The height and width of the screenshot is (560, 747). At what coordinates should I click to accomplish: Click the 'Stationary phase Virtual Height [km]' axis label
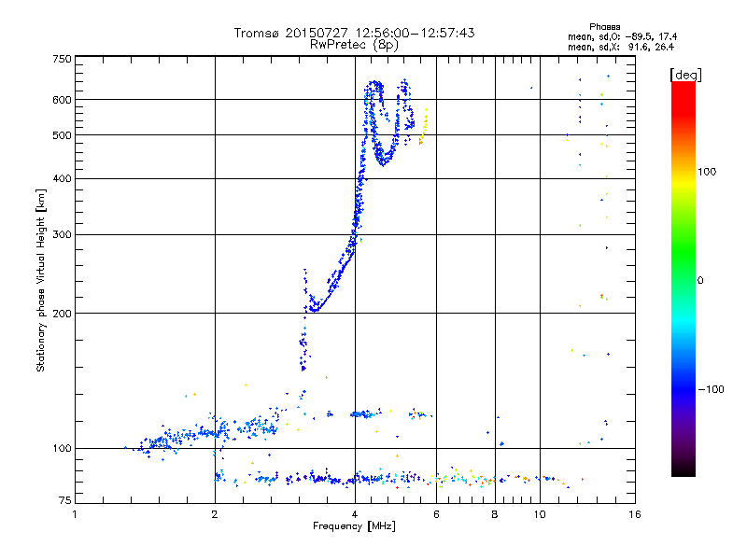(41, 280)
